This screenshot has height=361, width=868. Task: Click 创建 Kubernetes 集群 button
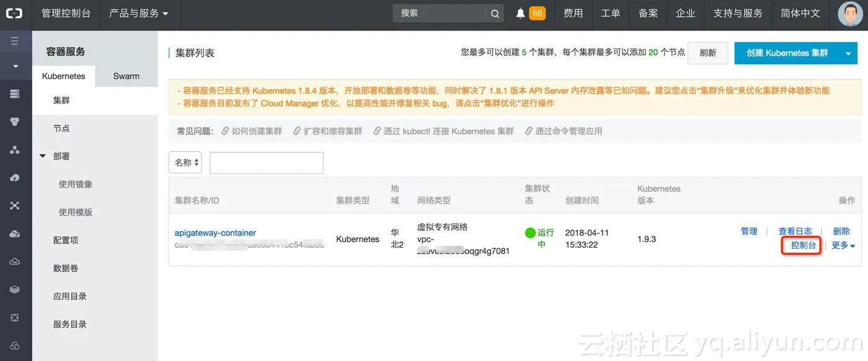tap(787, 53)
